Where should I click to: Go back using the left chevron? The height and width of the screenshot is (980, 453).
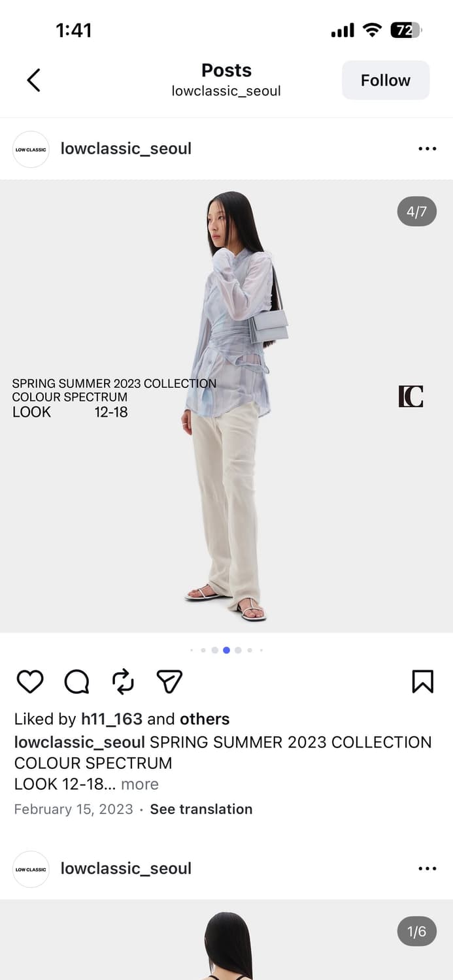[33, 80]
